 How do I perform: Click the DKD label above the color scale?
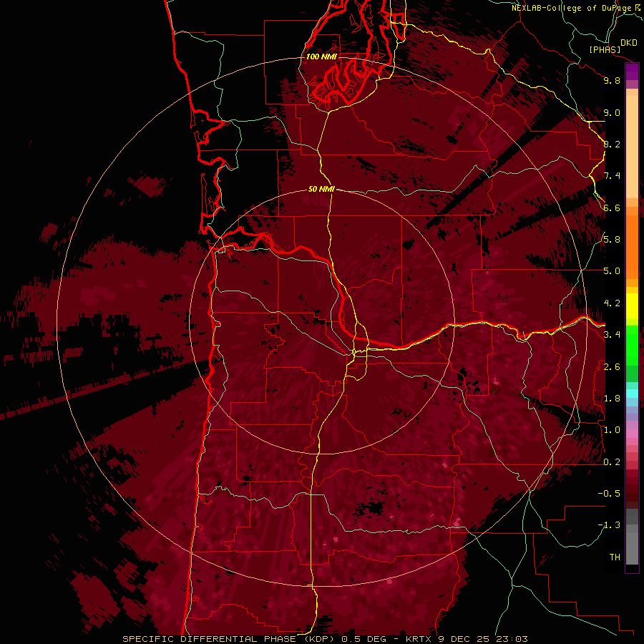629,43
